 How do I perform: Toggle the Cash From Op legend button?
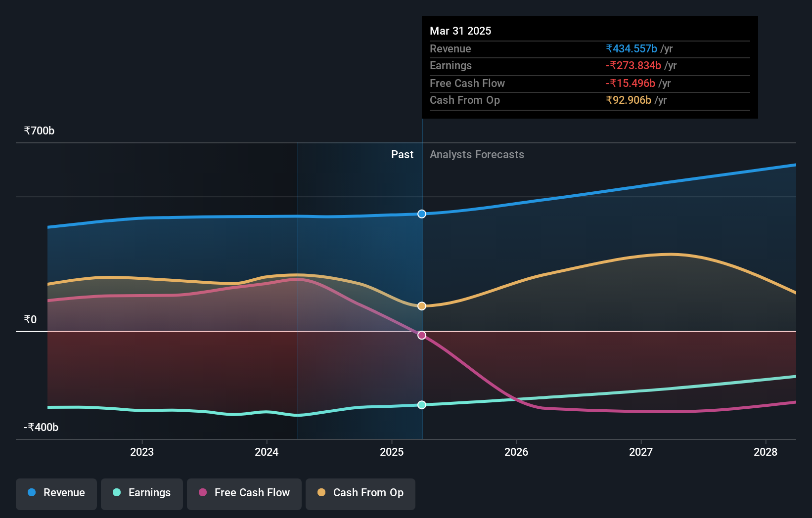pos(361,494)
